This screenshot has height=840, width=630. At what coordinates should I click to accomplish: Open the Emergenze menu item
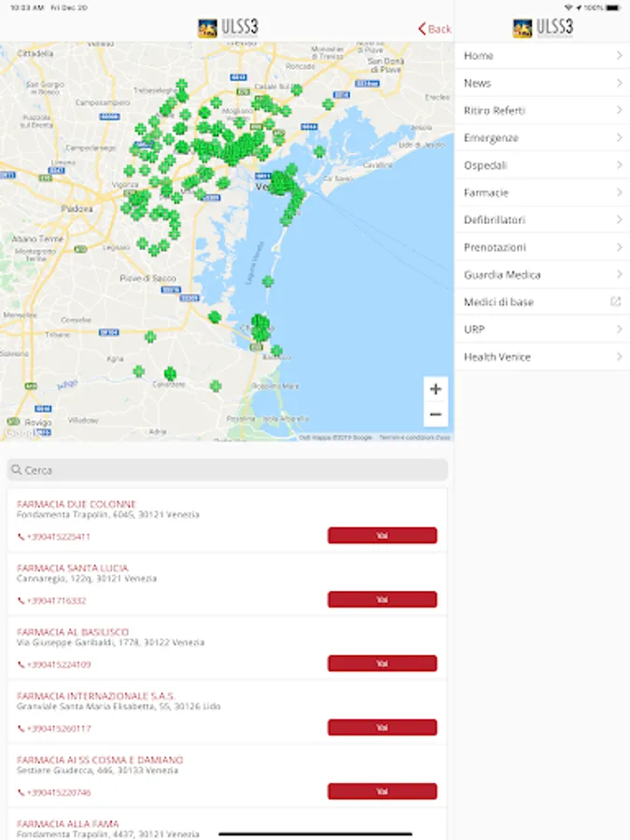click(542, 138)
